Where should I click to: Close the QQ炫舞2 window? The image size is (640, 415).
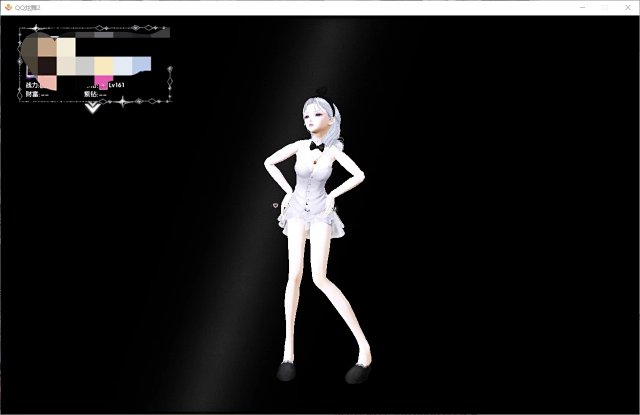click(627, 7)
